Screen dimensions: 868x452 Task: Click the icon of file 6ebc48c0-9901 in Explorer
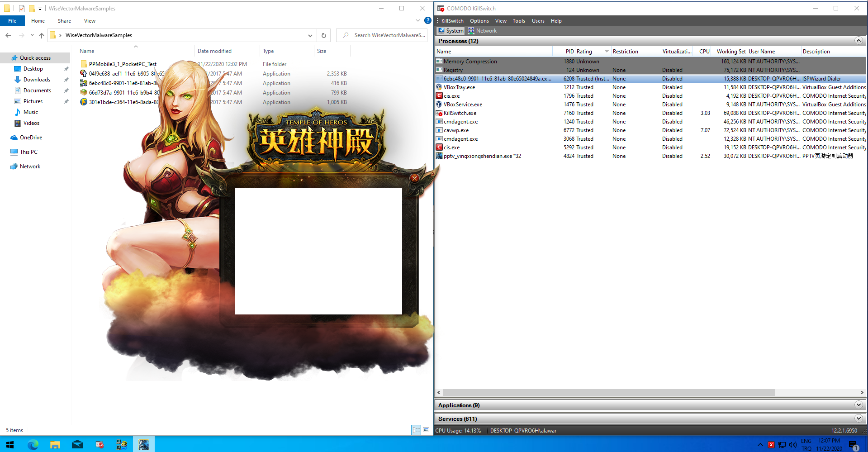coord(84,83)
